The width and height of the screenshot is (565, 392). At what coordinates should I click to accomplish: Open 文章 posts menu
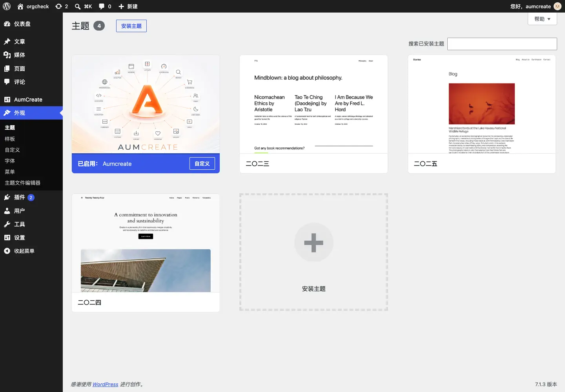[x=31, y=42]
